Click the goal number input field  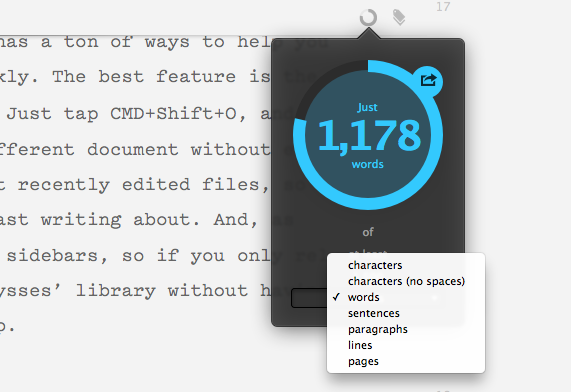tap(309, 298)
